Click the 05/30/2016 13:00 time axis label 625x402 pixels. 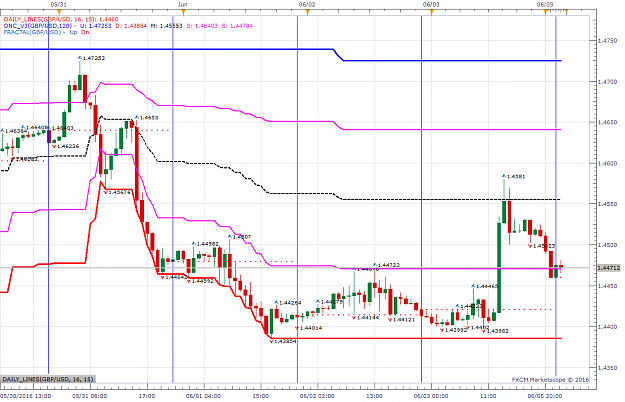(26, 396)
